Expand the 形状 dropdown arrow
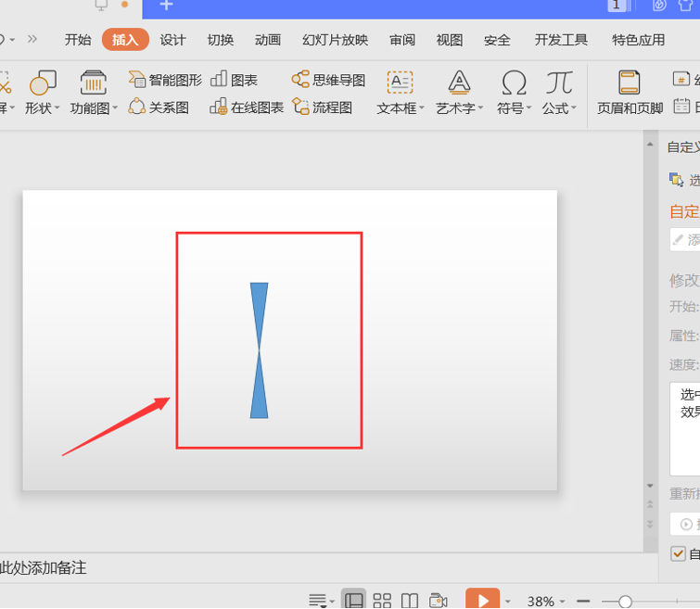700x609 pixels. (57, 108)
